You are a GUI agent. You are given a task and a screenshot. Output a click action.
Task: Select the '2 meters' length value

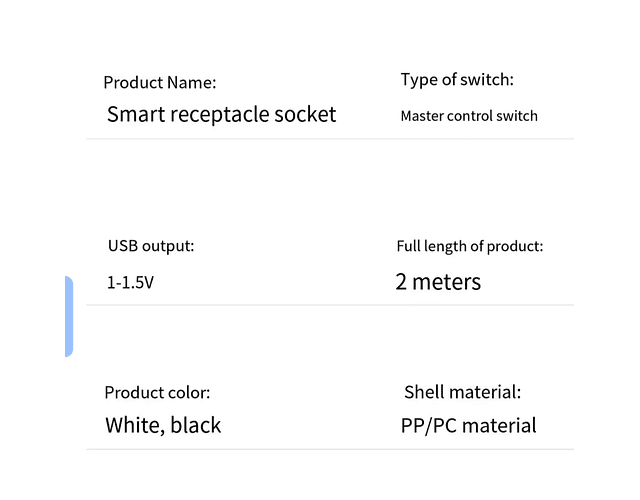click(x=438, y=282)
